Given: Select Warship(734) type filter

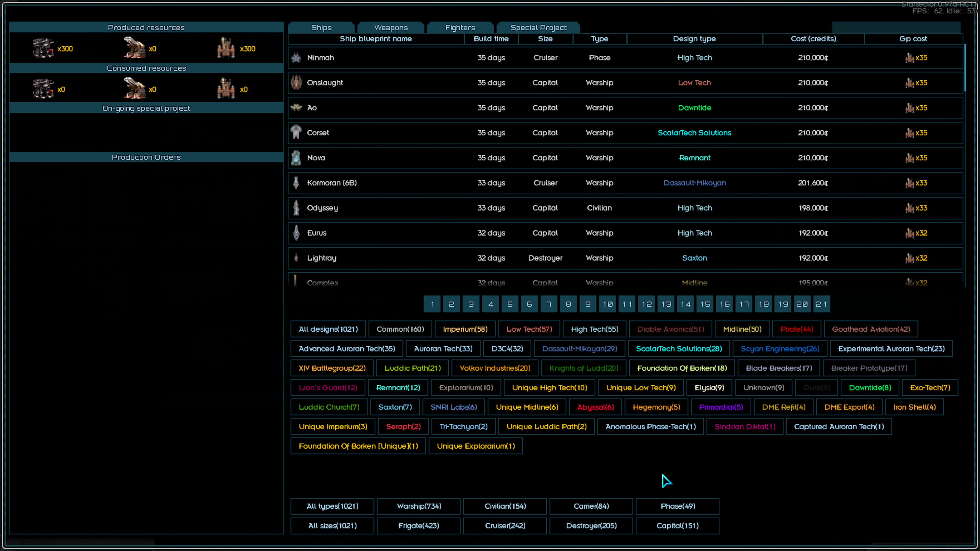Looking at the screenshot, I should [419, 506].
